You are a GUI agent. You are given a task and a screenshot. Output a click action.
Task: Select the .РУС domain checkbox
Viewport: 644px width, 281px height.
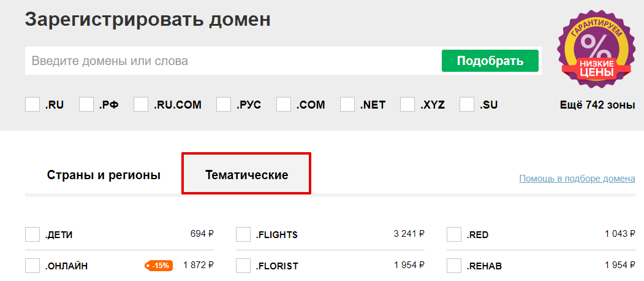[x=224, y=104]
